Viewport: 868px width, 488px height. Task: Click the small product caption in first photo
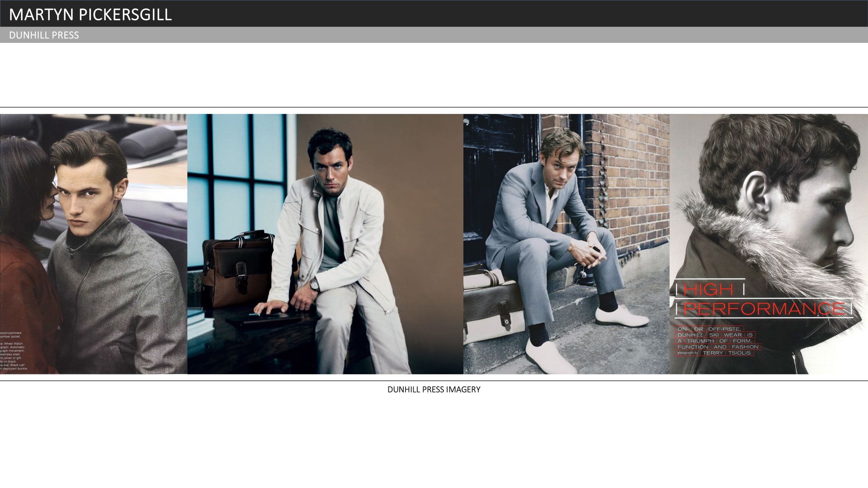pos(14,350)
